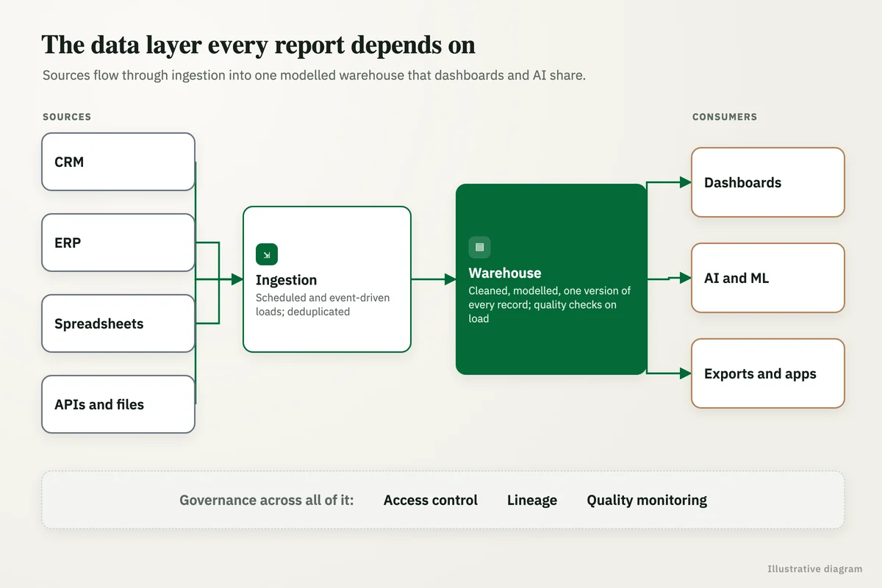The image size is (882, 588).
Task: Click 'Governance across all of it:' label
Action: tap(267, 500)
